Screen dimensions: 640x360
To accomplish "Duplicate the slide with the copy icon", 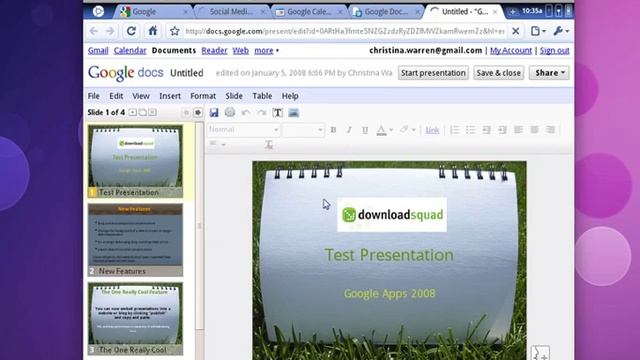I will (142, 112).
